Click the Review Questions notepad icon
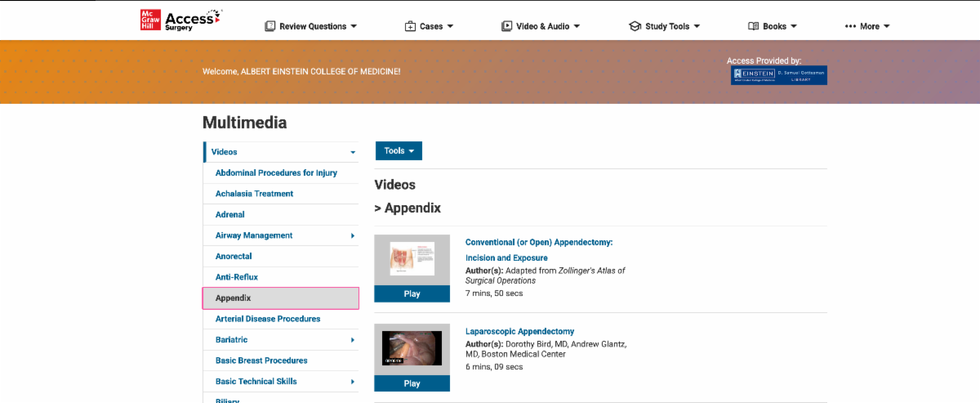Screen dimensions: 980x403 click(270, 26)
